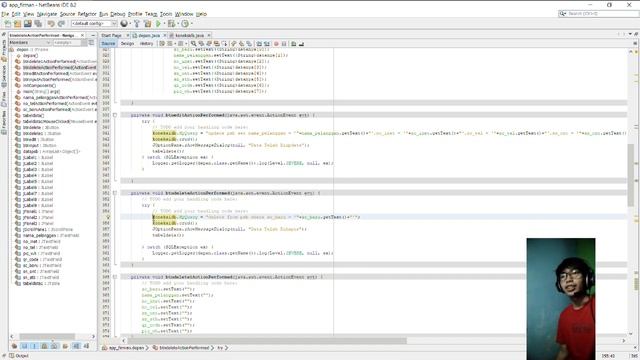Image resolution: width=640 pixels, height=360 pixels.
Task: Open the Tools menu
Action: click(x=166, y=14)
